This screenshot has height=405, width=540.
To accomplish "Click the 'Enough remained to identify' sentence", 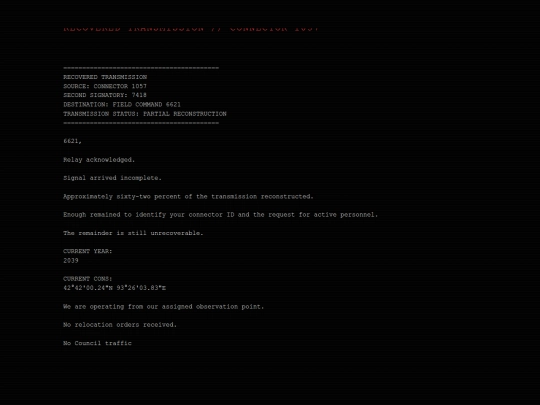I will pos(221,215).
